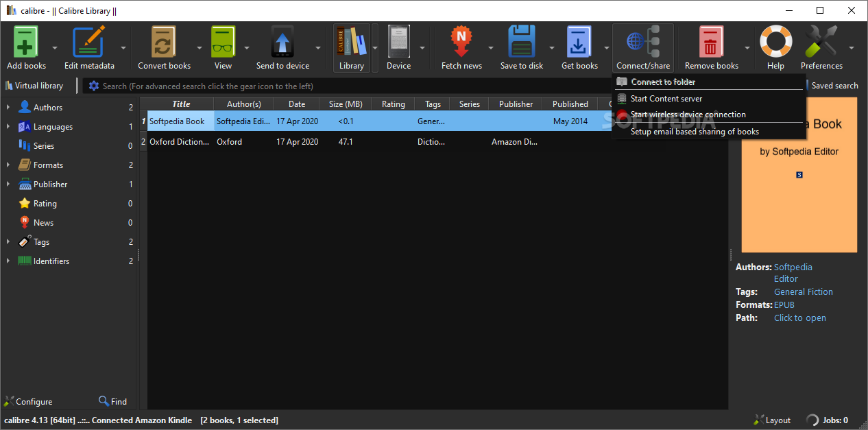Click the Configure tag browser button
Screen dimensions: 868x430
[28, 401]
